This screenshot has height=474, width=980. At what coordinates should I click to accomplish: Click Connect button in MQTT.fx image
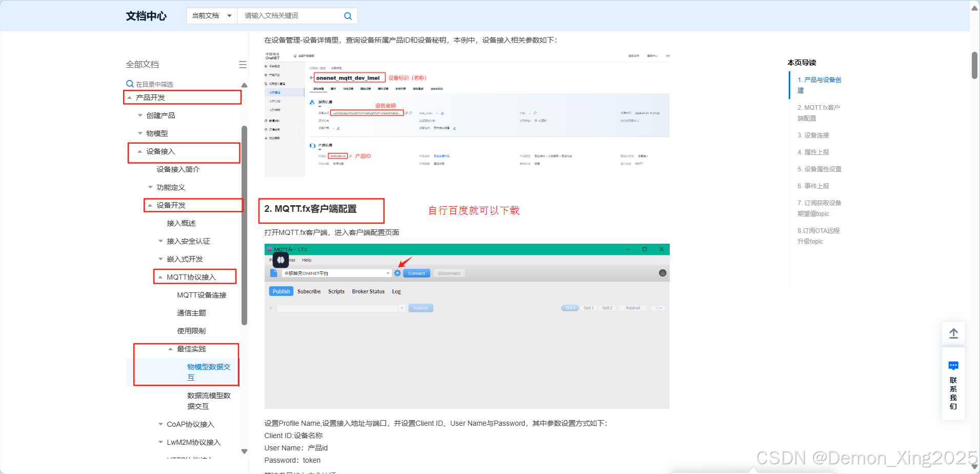coord(416,273)
